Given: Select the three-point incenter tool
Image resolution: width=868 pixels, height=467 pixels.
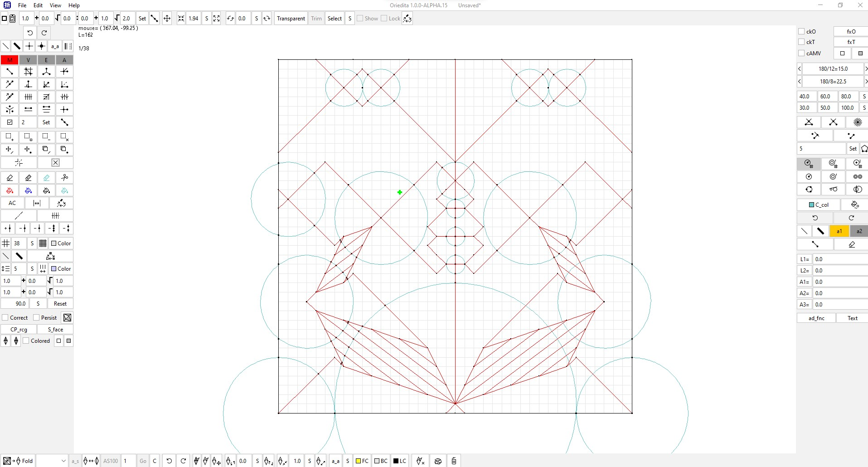Looking at the screenshot, I should point(46,72).
